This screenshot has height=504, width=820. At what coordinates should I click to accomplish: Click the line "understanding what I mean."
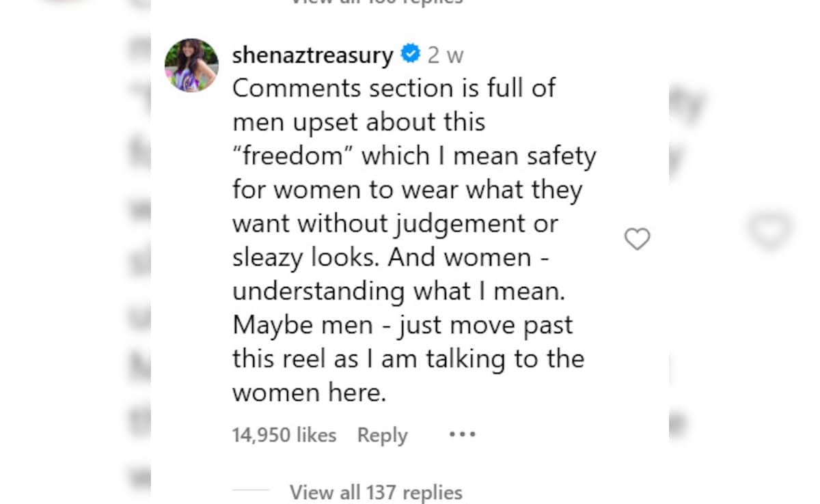tap(399, 292)
